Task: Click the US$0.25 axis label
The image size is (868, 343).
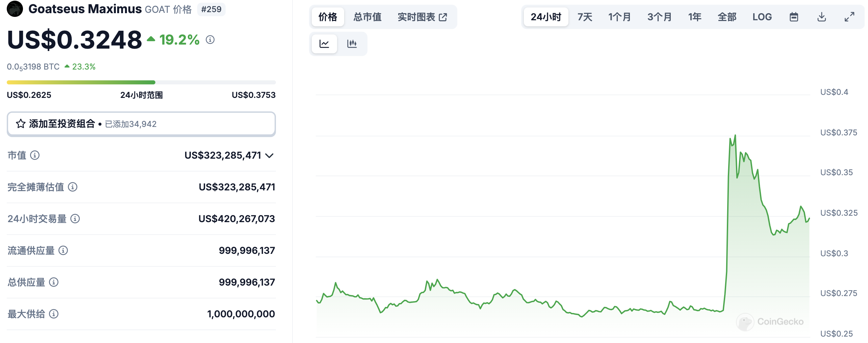Action: click(x=837, y=334)
